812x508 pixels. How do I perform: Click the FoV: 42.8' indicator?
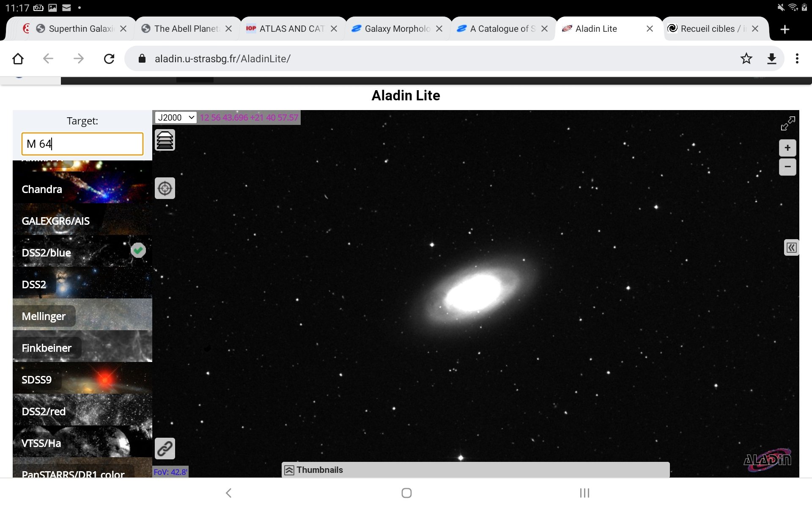pyautogui.click(x=170, y=472)
